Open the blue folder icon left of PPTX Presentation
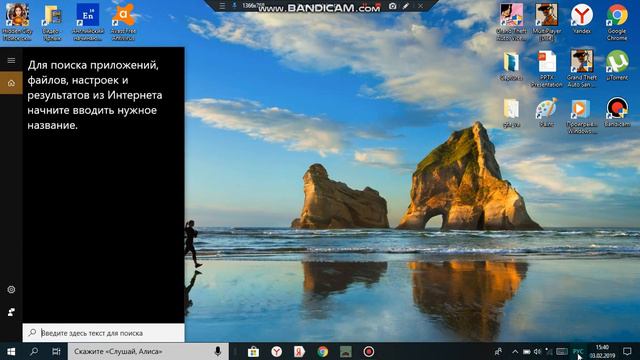The width and height of the screenshot is (640, 360). click(x=511, y=65)
